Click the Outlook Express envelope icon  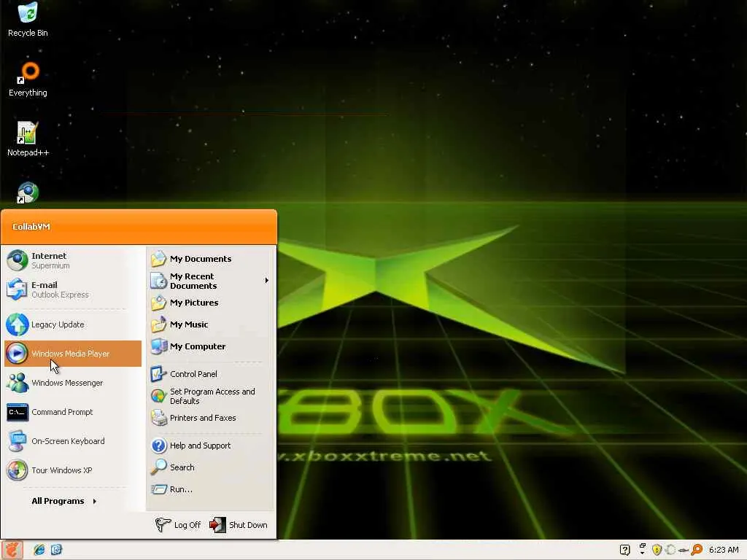pyautogui.click(x=18, y=289)
